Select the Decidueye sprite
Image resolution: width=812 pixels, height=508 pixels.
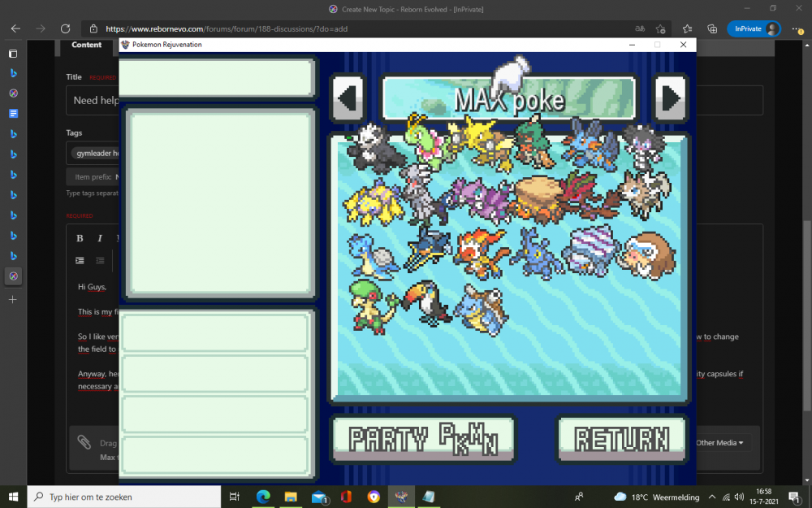tap(536, 142)
